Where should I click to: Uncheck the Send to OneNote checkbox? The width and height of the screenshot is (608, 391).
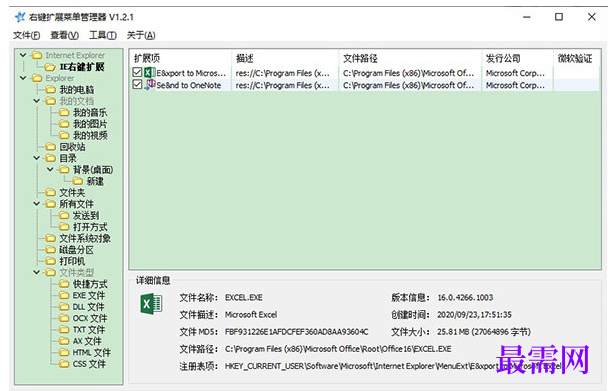pos(137,84)
